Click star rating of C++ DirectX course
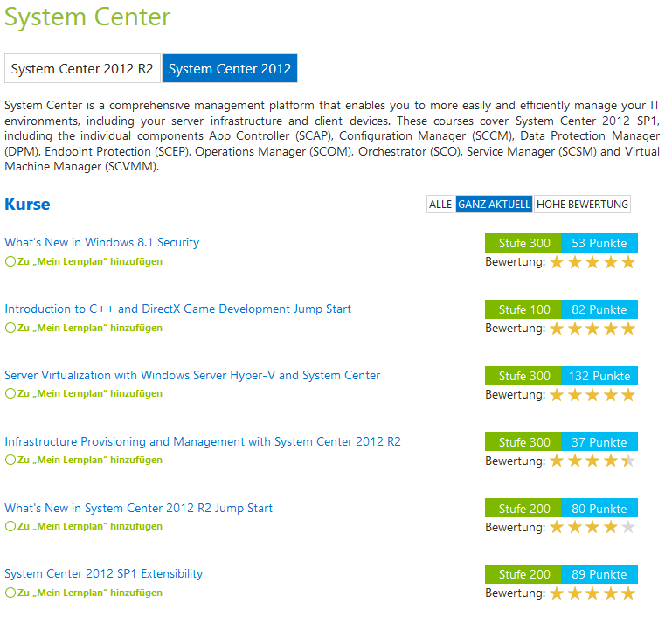Screen dimensions: 672x624 click(592, 329)
